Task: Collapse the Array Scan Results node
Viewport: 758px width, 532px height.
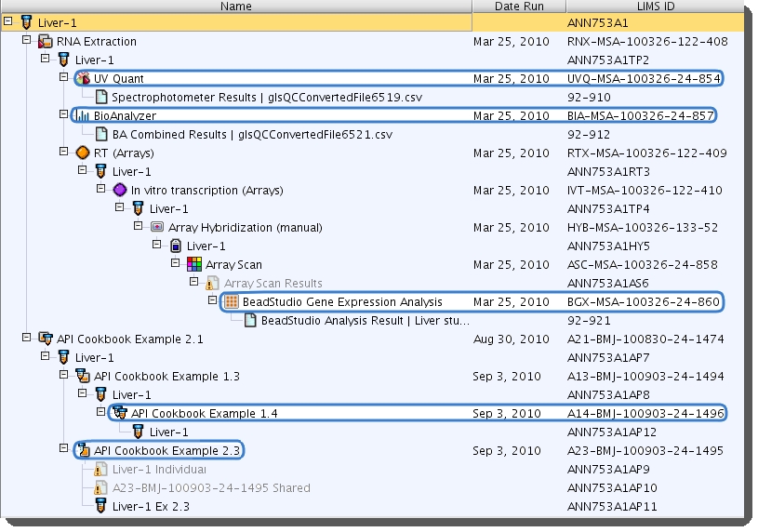Action: point(194,284)
